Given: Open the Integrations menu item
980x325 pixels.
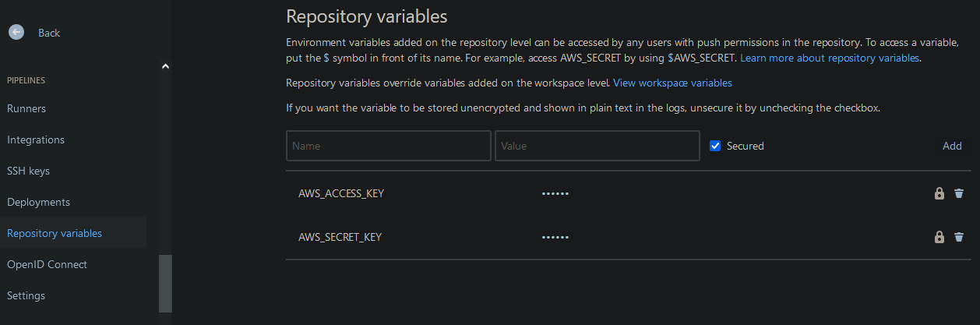Looking at the screenshot, I should [x=36, y=140].
